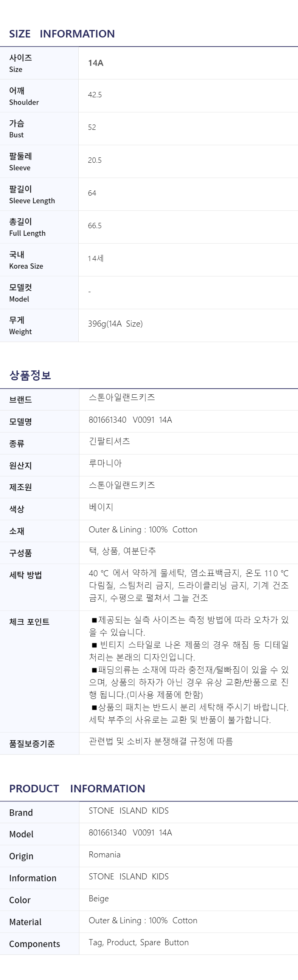
Task: Click the Components value Tag, Product, Spare Button
Action: tap(139, 942)
